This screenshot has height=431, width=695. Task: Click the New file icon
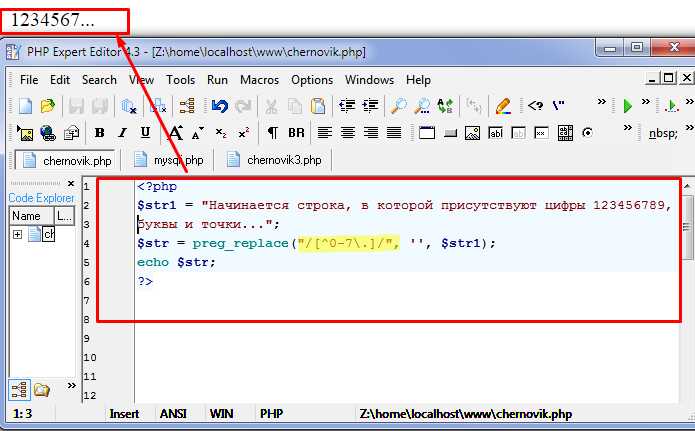[26, 105]
